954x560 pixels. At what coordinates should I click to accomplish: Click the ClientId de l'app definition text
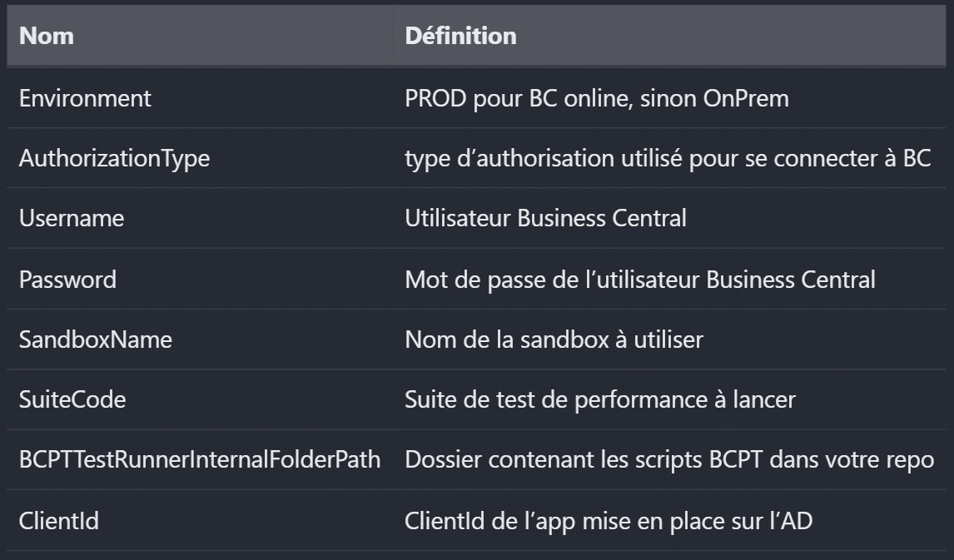click(x=608, y=521)
